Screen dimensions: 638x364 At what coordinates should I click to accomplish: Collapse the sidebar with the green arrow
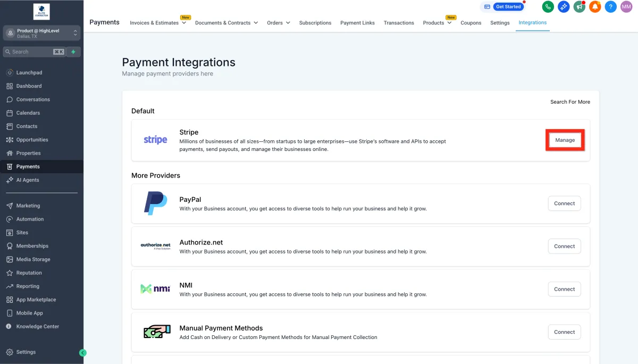[x=82, y=352]
